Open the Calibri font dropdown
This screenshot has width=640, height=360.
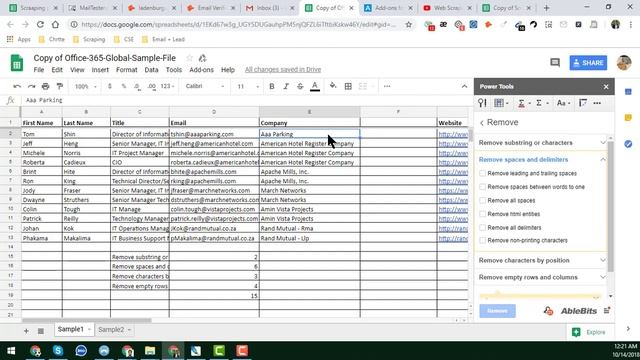click(205, 87)
